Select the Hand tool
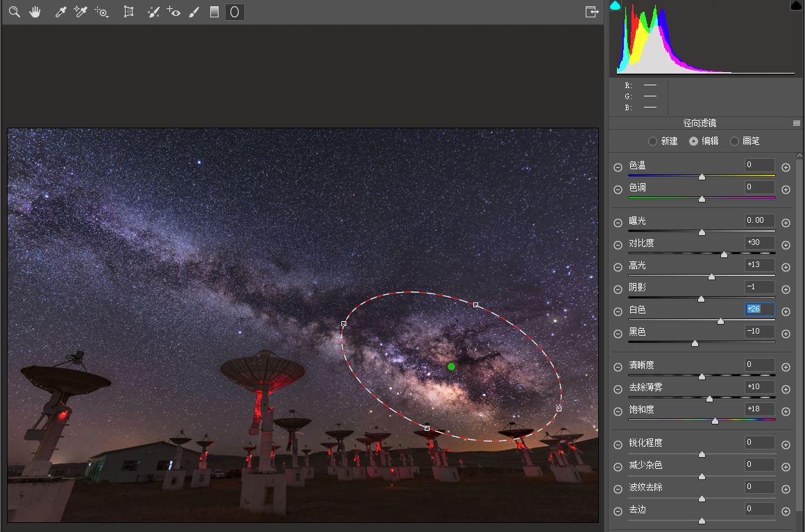Image resolution: width=805 pixels, height=532 pixels. coord(35,12)
